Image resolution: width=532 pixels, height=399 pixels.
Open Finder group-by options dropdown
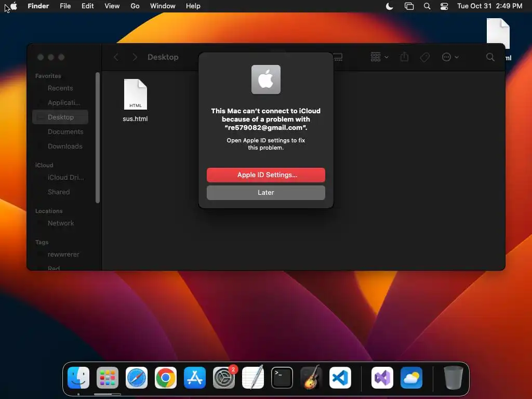point(379,57)
